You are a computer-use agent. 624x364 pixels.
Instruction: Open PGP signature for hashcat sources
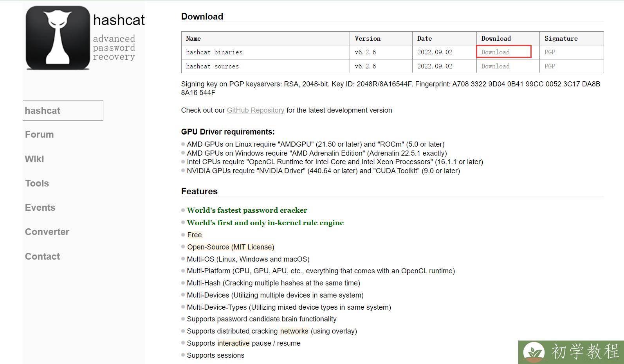click(x=550, y=66)
